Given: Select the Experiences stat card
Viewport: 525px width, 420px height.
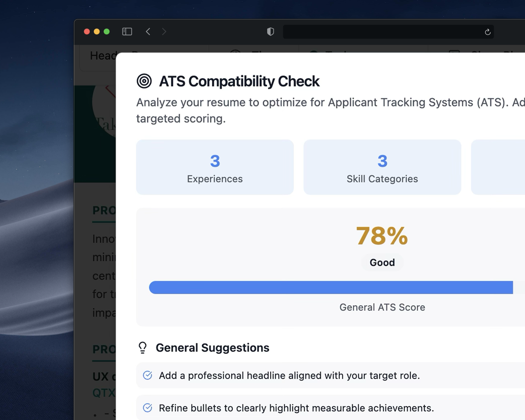Looking at the screenshot, I should click(x=215, y=167).
